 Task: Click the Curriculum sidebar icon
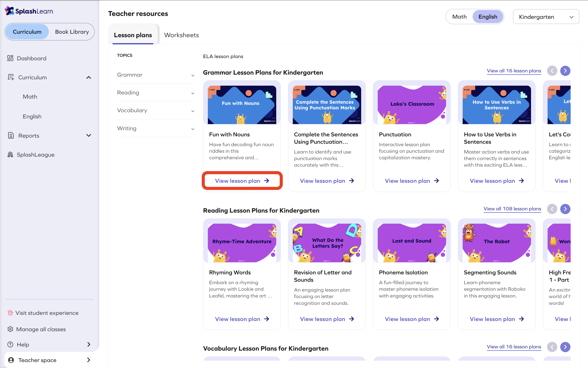(11, 77)
